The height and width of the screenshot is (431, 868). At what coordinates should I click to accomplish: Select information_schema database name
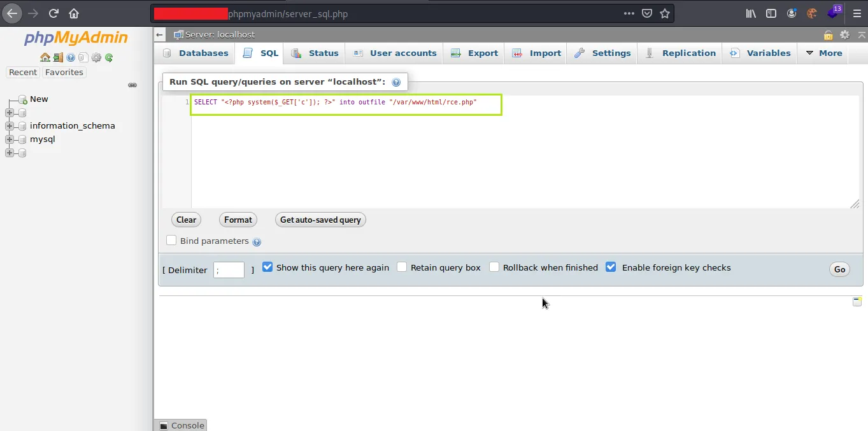point(73,125)
